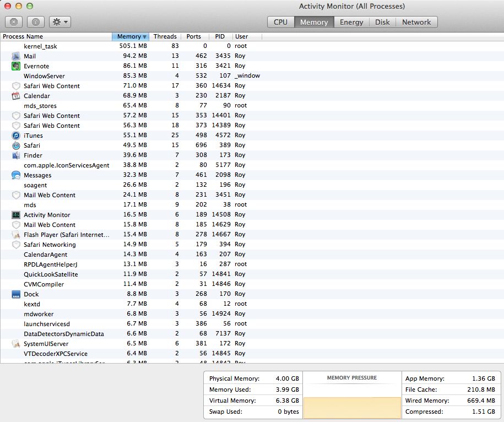This screenshot has width=504, height=422.
Task: Select the RPDLAgentHelperJ process name
Action: [x=51, y=264]
